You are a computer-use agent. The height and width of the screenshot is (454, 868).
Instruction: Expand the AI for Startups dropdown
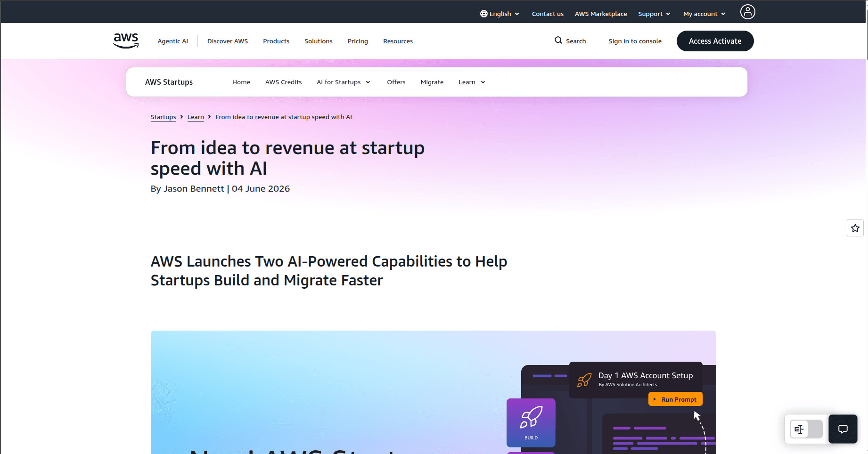click(344, 82)
